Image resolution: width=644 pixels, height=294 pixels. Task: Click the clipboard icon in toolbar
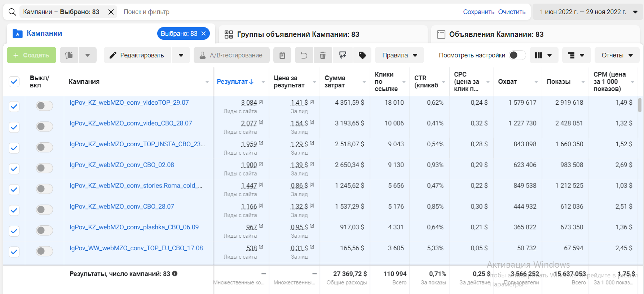[x=282, y=55]
